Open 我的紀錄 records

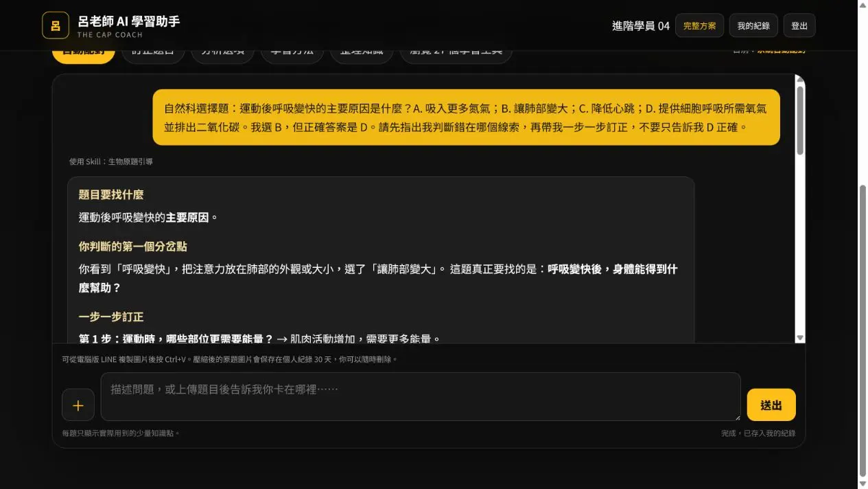(x=753, y=25)
